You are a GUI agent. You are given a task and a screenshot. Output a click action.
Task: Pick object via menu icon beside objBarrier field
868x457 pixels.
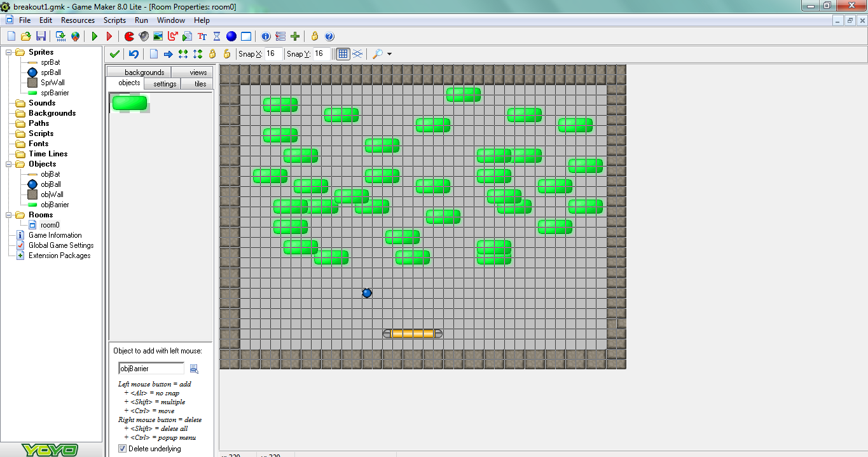(x=194, y=369)
